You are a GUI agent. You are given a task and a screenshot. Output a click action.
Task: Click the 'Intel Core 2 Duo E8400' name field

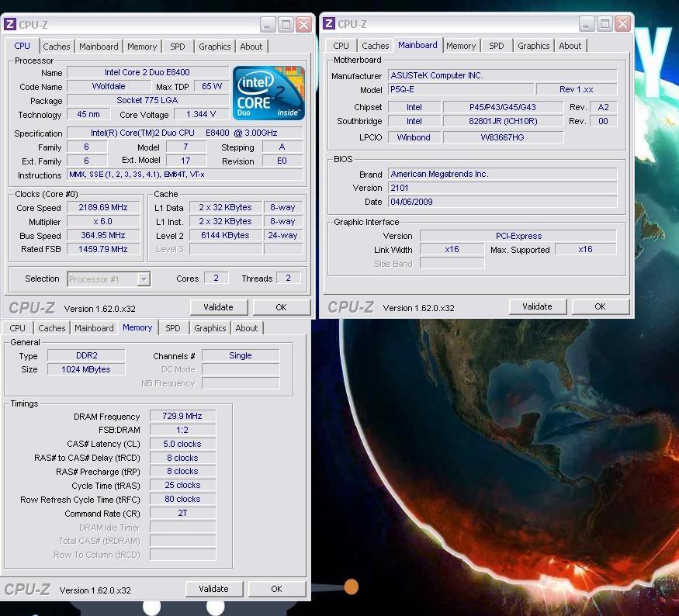click(x=147, y=72)
